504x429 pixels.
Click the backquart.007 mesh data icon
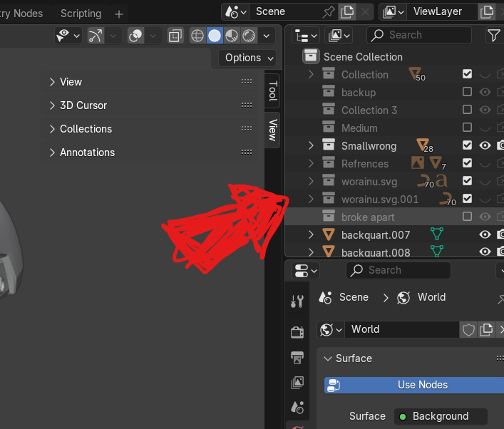click(437, 234)
